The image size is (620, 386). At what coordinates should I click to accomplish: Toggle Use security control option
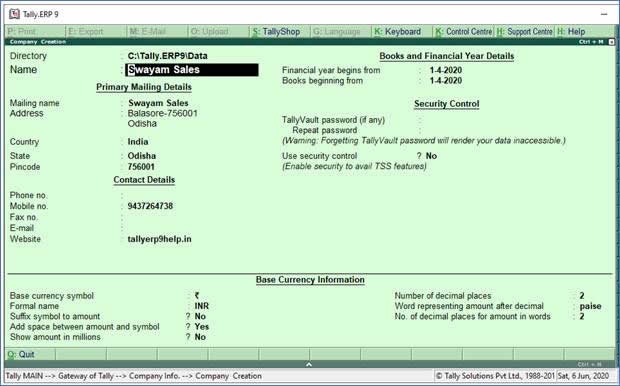click(431, 156)
